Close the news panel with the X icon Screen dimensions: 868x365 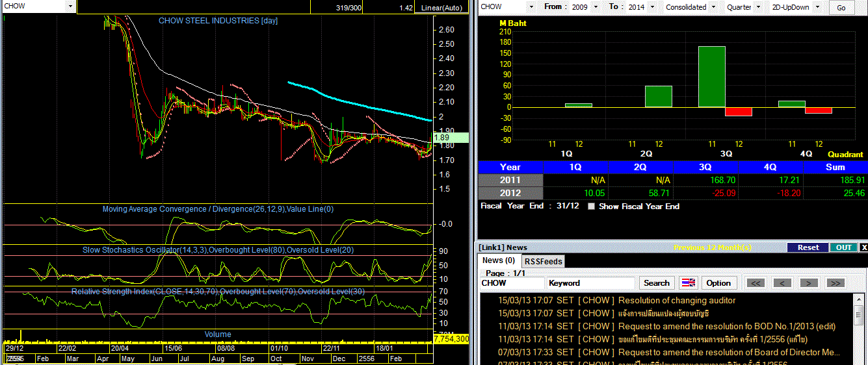pyautogui.click(x=863, y=247)
